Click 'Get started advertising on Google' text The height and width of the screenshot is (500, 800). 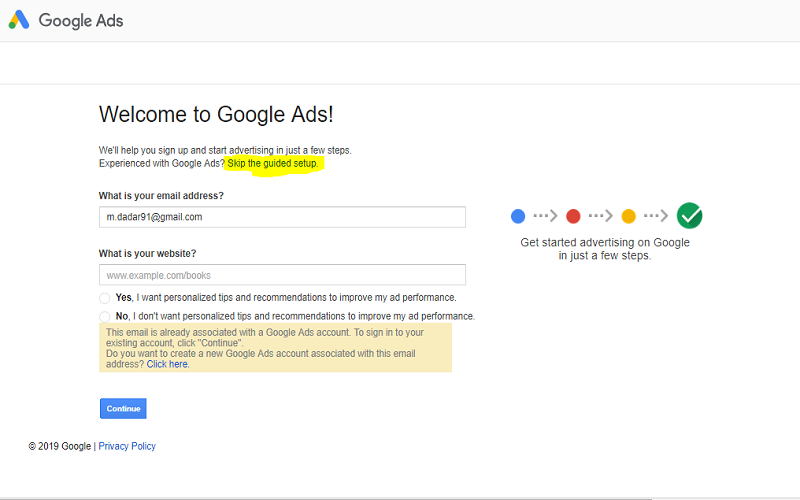coord(605,242)
